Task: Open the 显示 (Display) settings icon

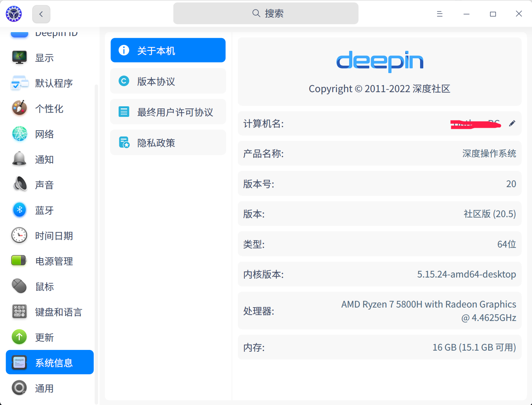Action: point(19,58)
